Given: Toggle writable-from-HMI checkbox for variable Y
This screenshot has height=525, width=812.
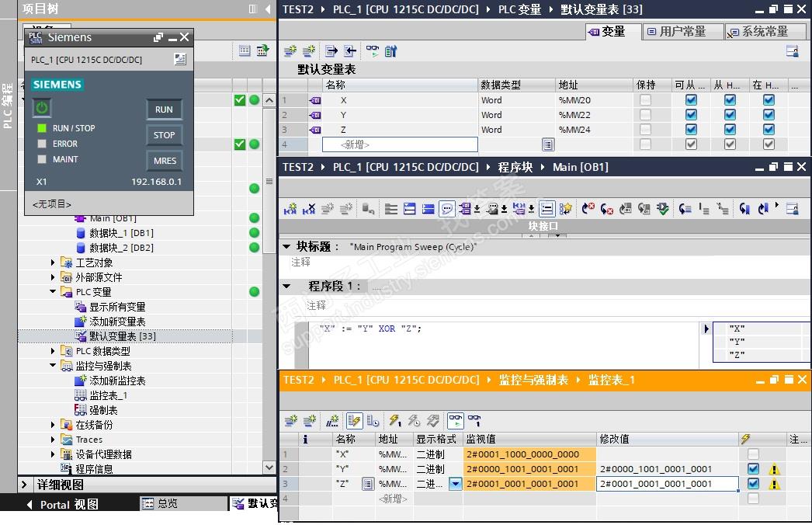Looking at the screenshot, I should point(730,114).
